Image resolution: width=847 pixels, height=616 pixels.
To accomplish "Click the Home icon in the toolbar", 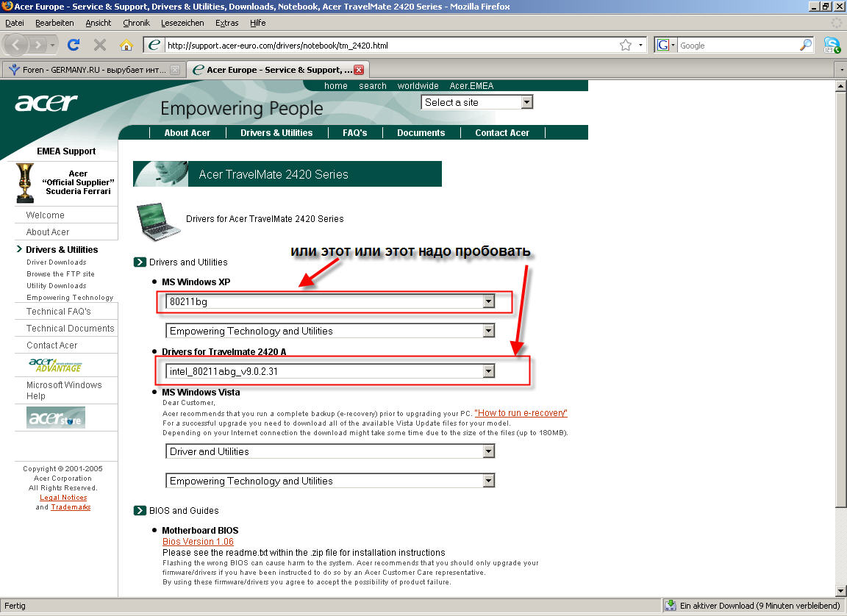I will point(126,45).
